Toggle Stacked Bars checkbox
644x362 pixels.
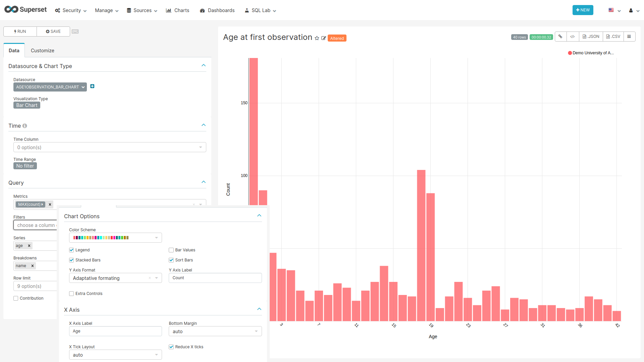(71, 260)
